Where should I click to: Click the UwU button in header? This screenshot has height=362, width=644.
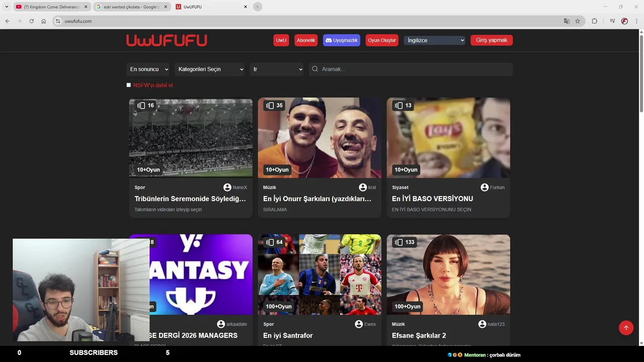click(281, 40)
